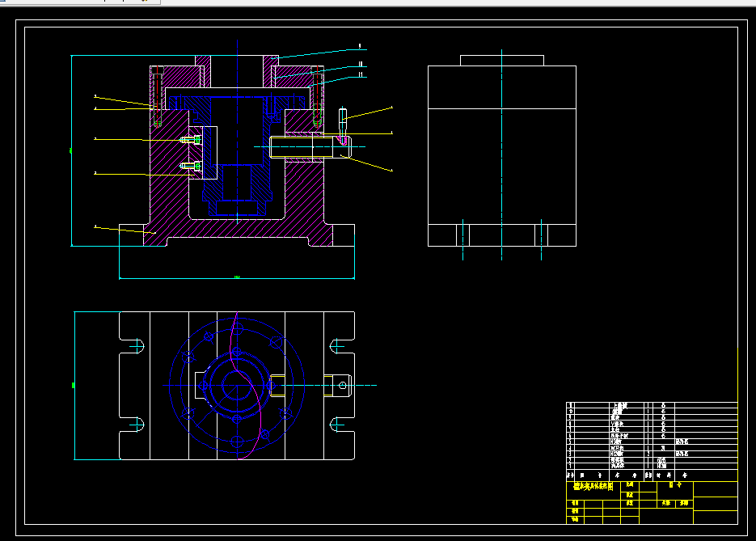Select the small top boss rectangle of side view

click(502, 61)
